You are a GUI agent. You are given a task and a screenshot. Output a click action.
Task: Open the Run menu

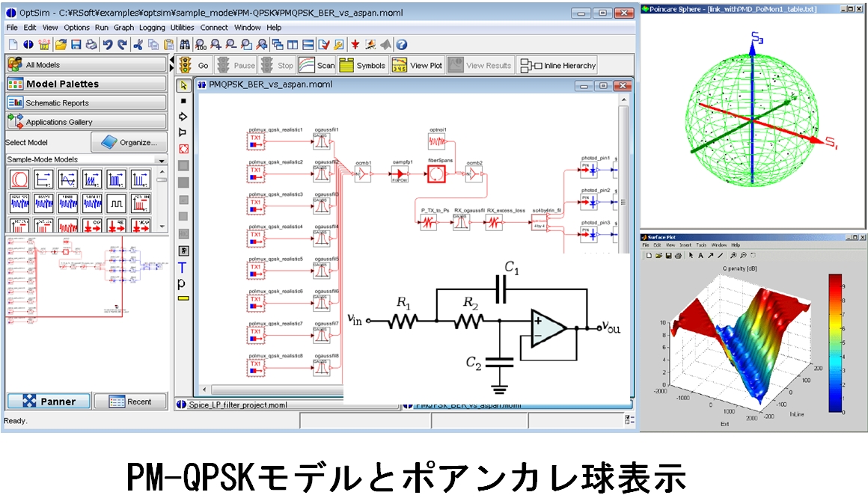pyautogui.click(x=101, y=27)
